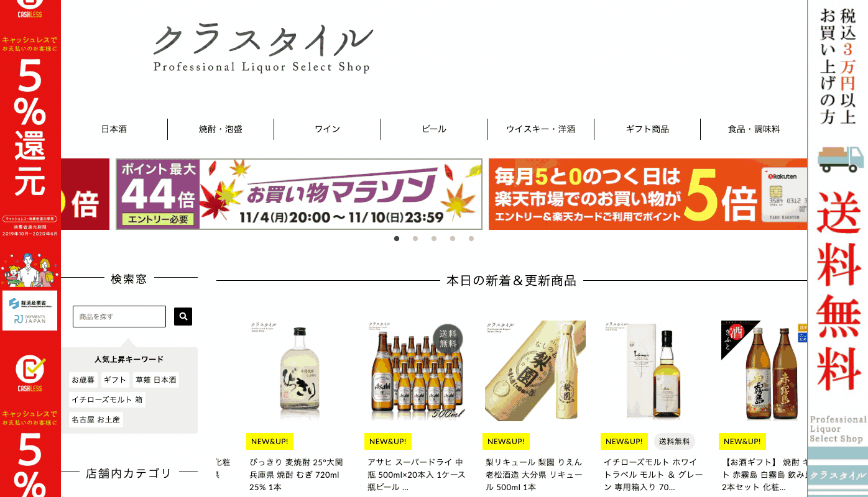Click the search magnifier icon button
Screen dimensions: 868x497
(183, 316)
